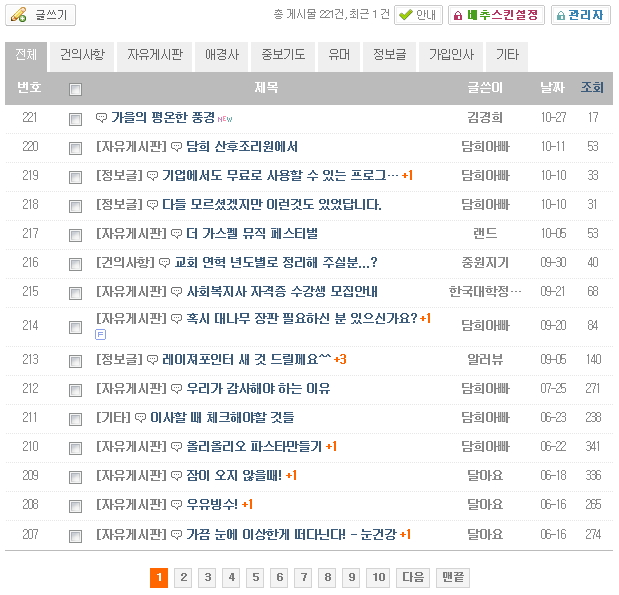Click the speech bubble icon on post 221

102,118
